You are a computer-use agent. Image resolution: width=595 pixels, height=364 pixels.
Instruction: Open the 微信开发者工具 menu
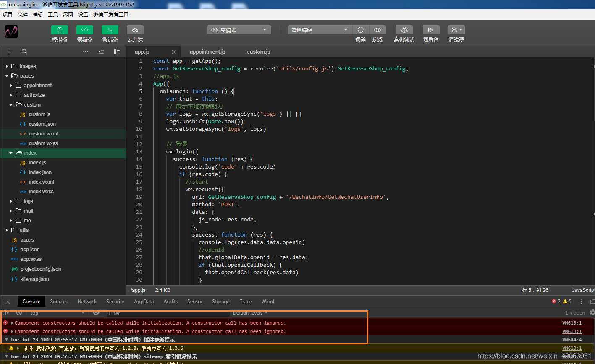point(111,14)
